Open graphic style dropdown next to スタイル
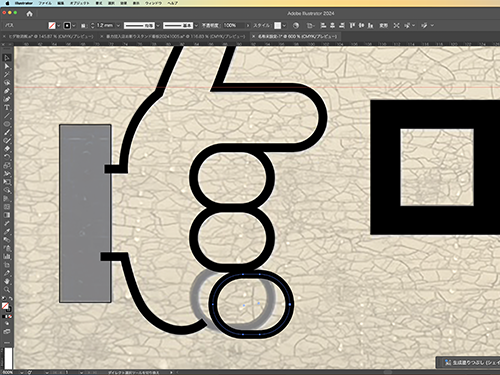The width and height of the screenshot is (500, 375). (284, 25)
